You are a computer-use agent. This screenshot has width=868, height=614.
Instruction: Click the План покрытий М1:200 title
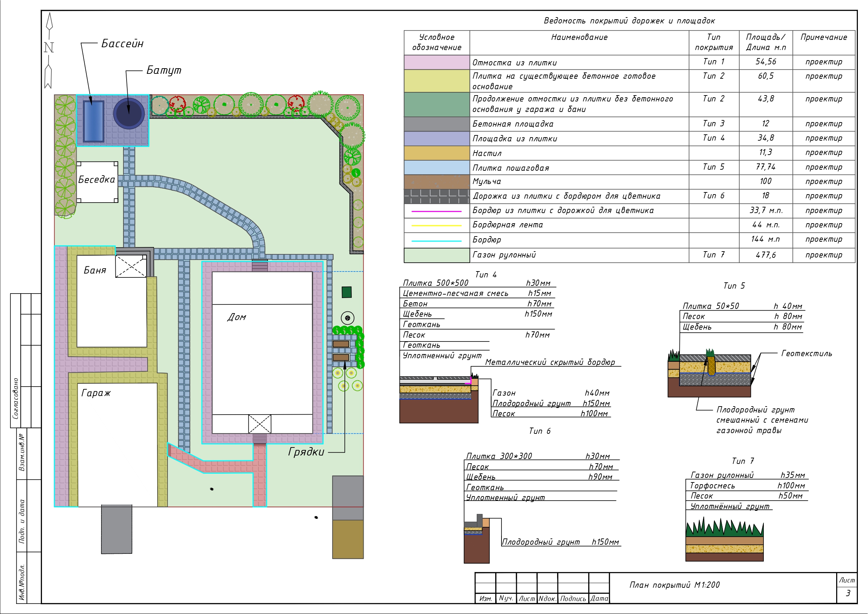675,585
